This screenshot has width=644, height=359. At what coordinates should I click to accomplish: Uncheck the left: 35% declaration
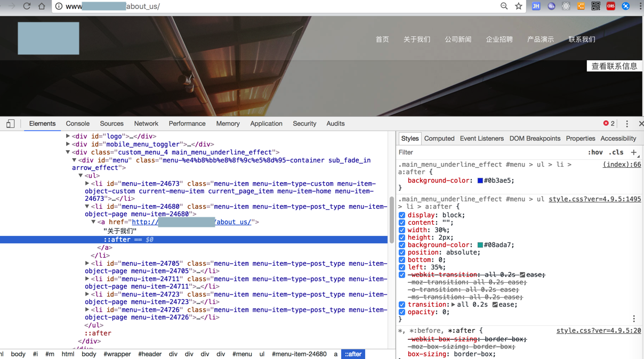pos(402,267)
